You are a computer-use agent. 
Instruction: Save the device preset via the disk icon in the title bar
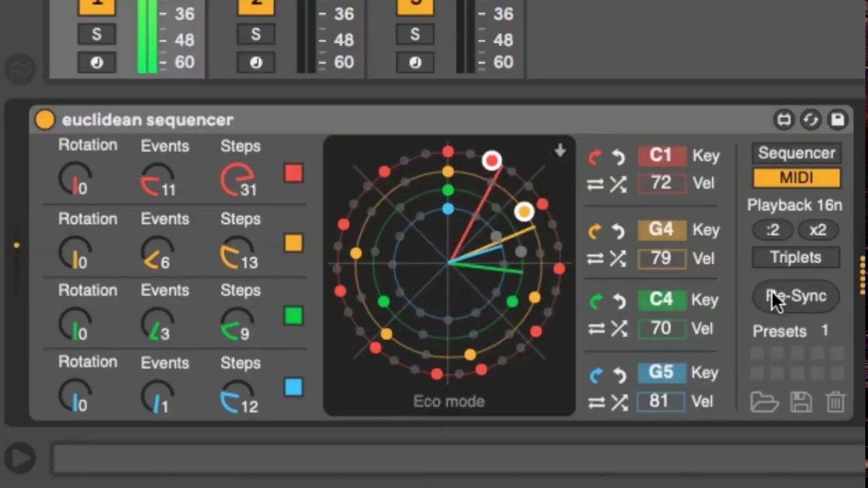[x=837, y=120]
